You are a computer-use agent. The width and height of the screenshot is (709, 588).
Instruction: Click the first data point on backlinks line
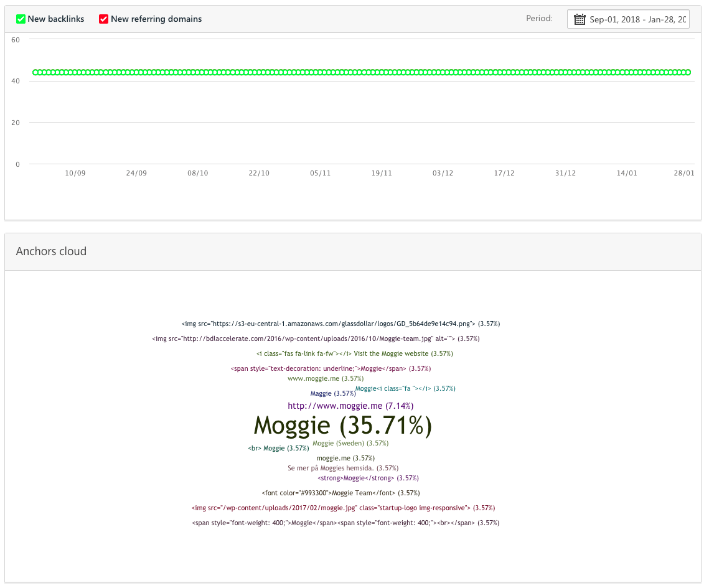tap(35, 72)
